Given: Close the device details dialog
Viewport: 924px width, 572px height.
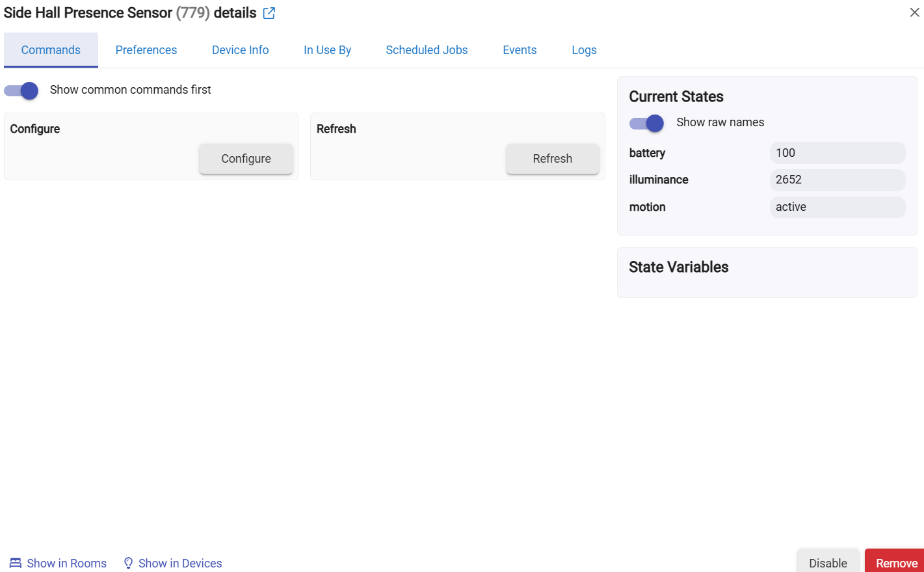Looking at the screenshot, I should pos(914,12).
